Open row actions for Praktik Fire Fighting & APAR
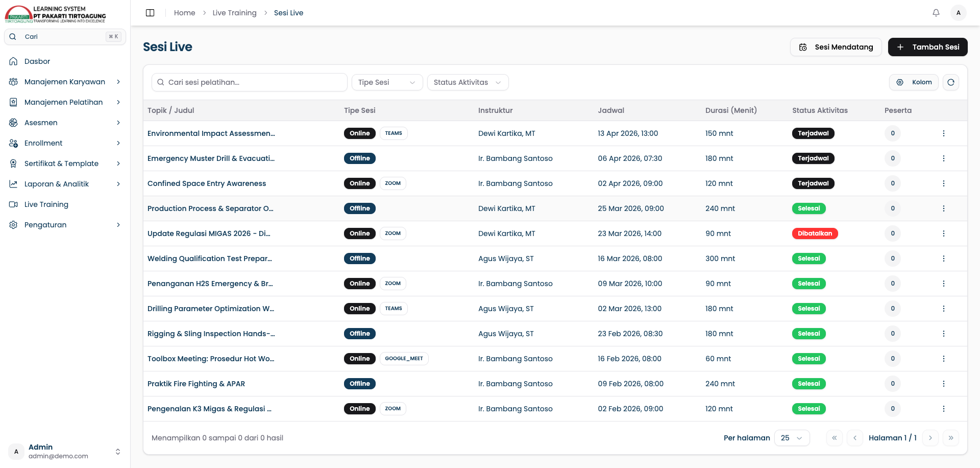Viewport: 980px width, 468px height. (944, 384)
